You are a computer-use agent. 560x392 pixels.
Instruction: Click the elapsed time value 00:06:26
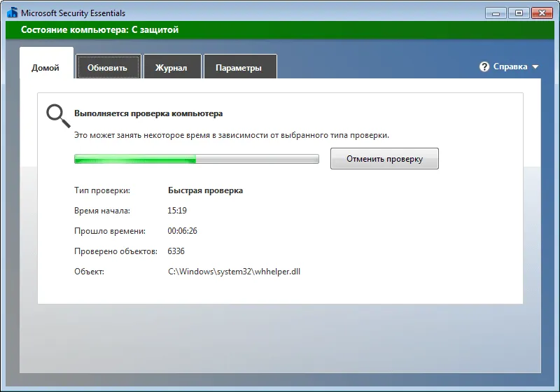coord(182,231)
